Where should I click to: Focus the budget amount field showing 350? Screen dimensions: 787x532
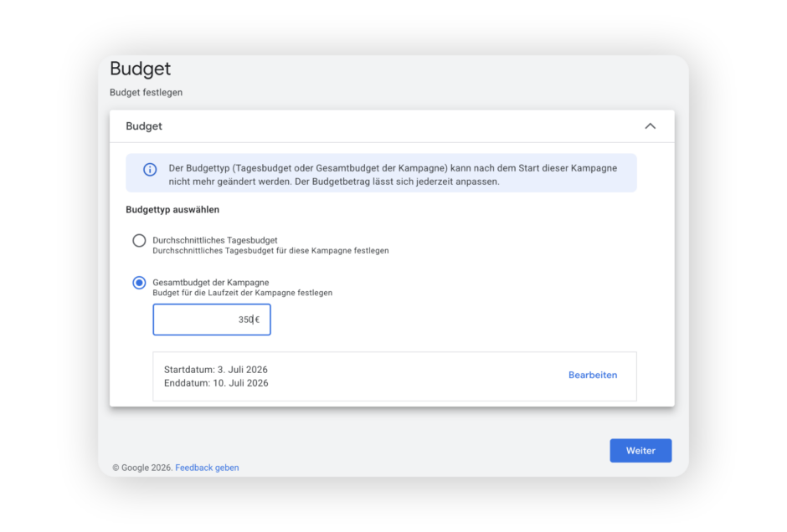(x=212, y=320)
